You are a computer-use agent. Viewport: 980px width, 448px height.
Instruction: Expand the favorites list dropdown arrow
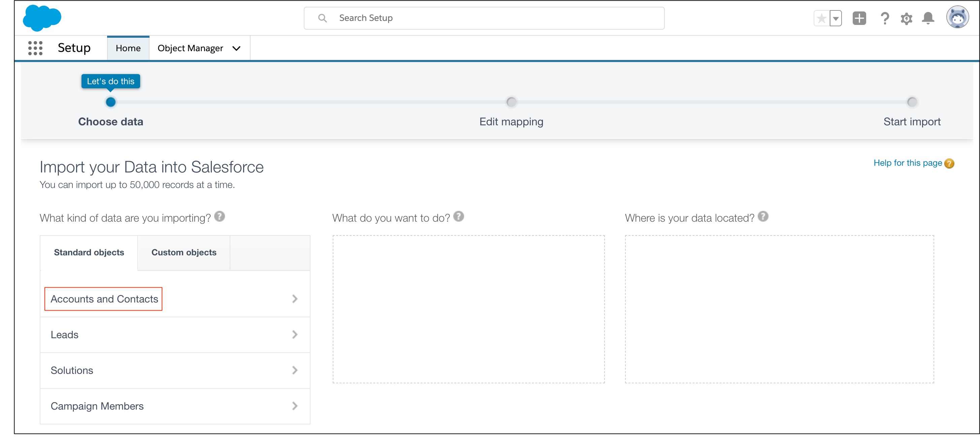(x=836, y=18)
